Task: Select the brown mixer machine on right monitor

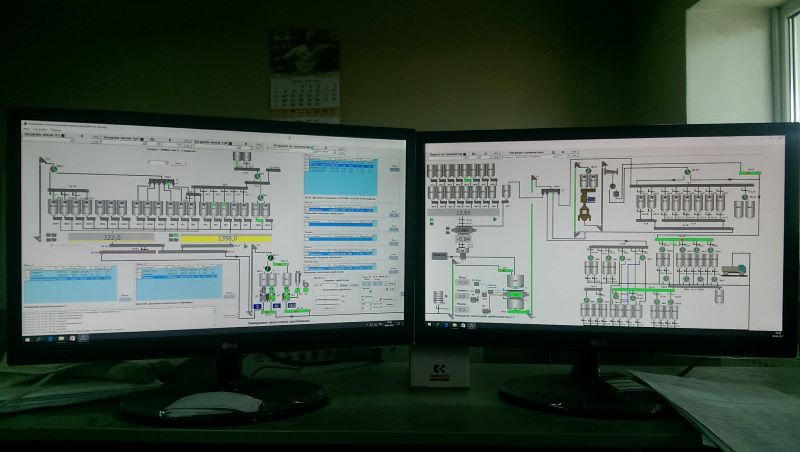Action: pyautogui.click(x=584, y=206)
